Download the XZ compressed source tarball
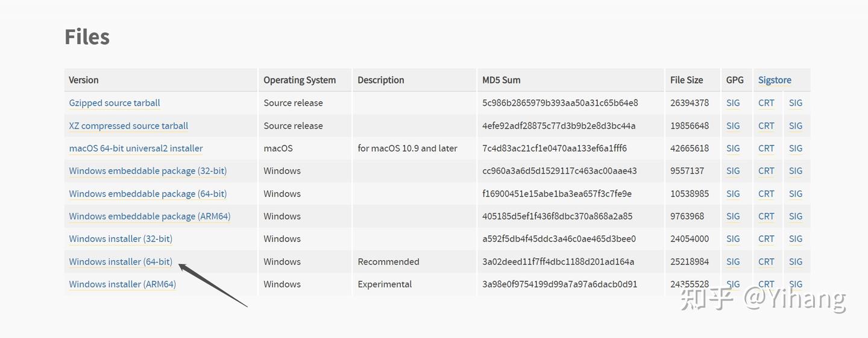The width and height of the screenshot is (868, 338). click(128, 126)
